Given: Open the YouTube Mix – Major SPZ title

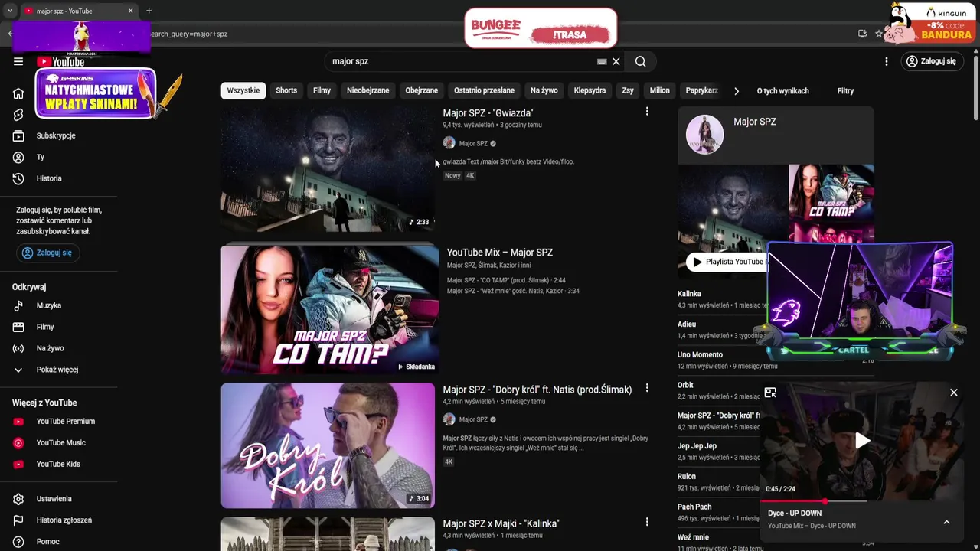Looking at the screenshot, I should [x=500, y=253].
